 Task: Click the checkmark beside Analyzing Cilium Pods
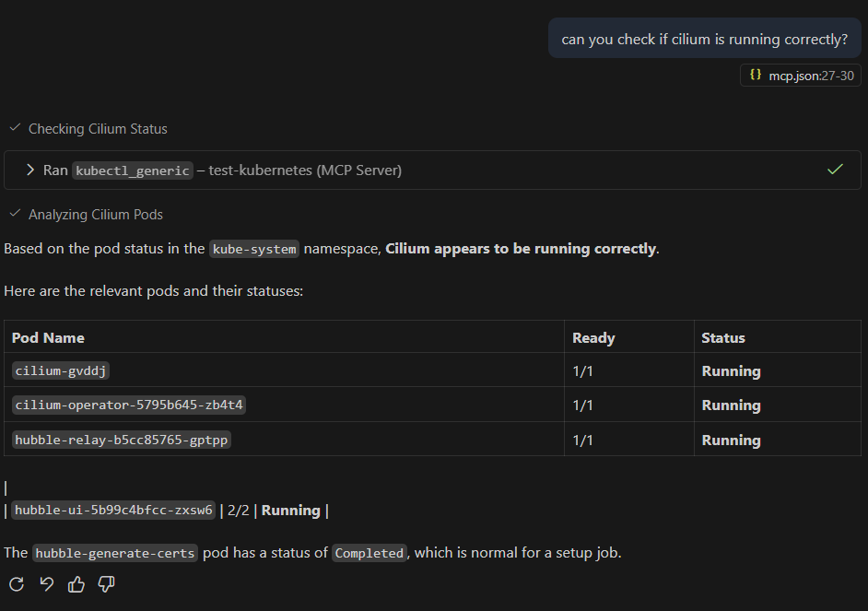pyautogui.click(x=15, y=214)
